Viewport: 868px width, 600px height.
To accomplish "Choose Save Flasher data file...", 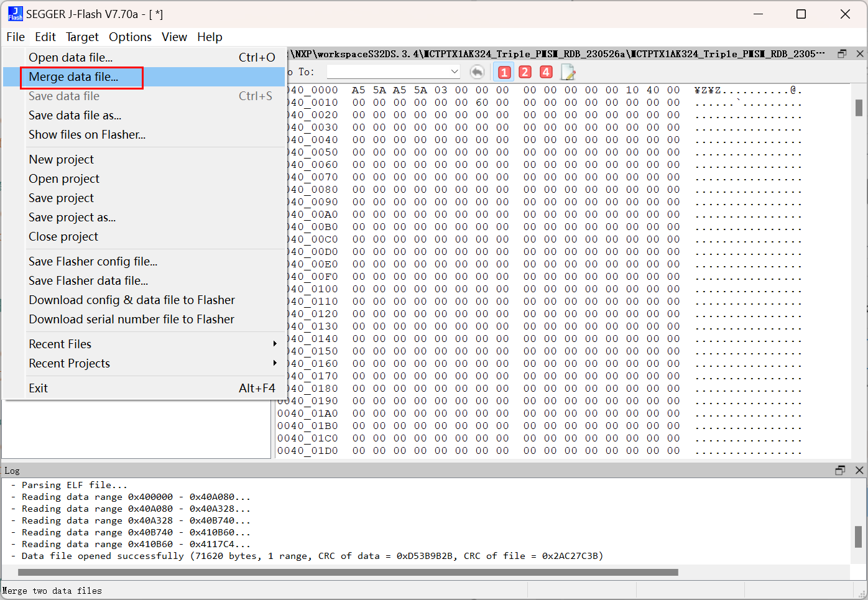I will click(x=144, y=280).
